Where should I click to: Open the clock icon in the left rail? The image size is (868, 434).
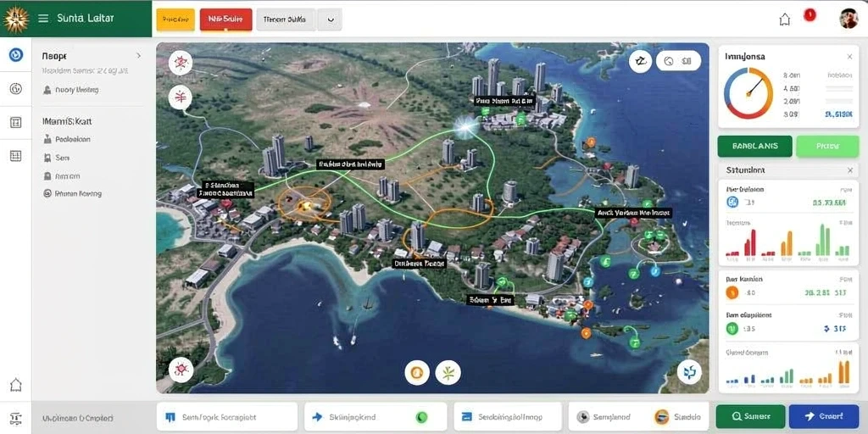point(16,88)
